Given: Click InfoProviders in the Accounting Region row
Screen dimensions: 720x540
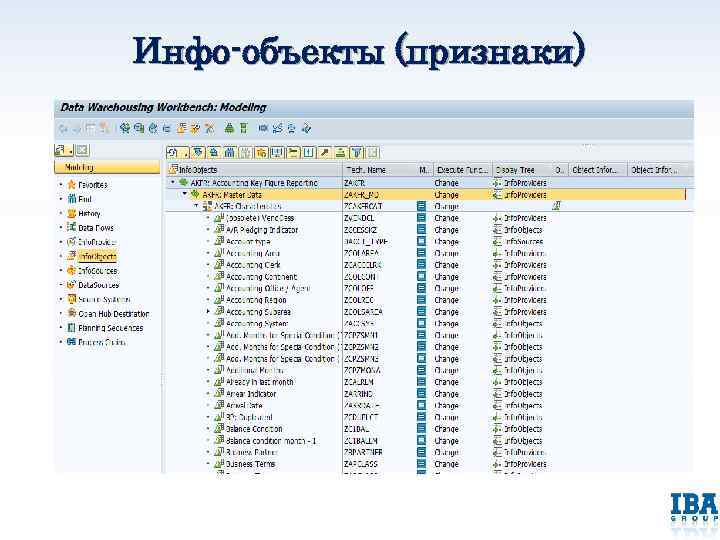Looking at the screenshot, I should point(525,300).
